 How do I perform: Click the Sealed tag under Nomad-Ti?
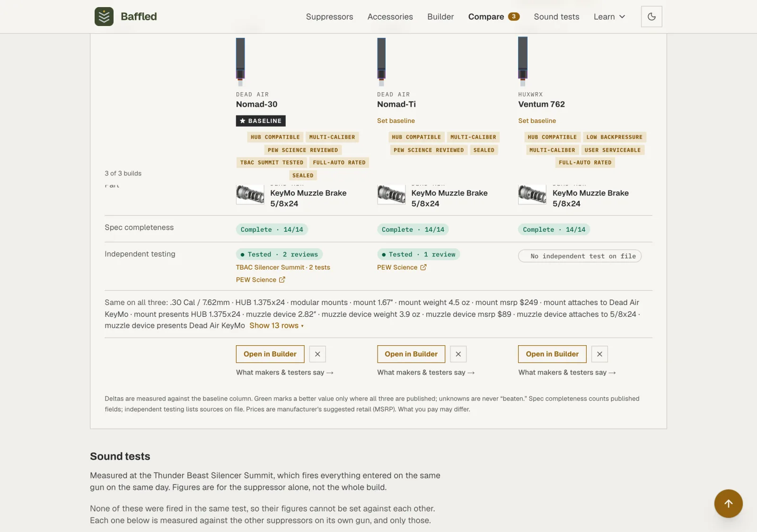[x=484, y=150]
